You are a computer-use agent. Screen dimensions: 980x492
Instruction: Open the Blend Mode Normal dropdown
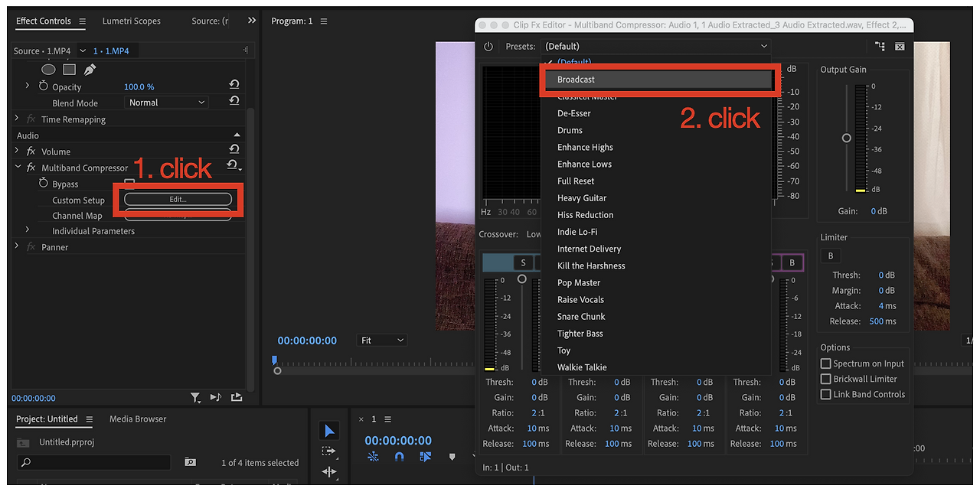[x=166, y=102]
